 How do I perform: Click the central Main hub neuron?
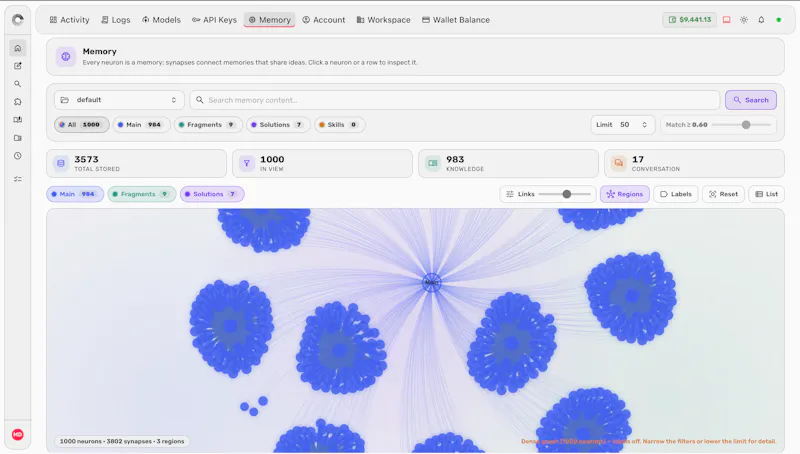(x=432, y=282)
